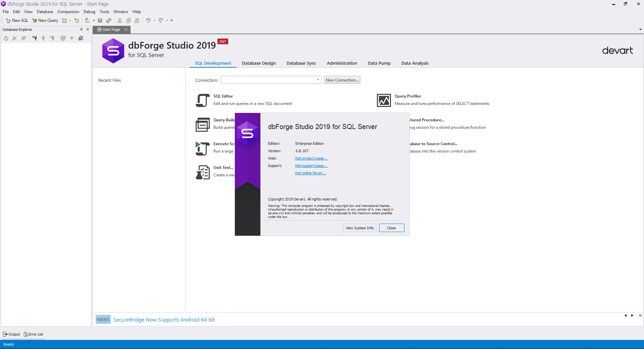The height and width of the screenshot is (349, 644).
Task: Click Visit product page link in About dialog
Action: coord(311,158)
